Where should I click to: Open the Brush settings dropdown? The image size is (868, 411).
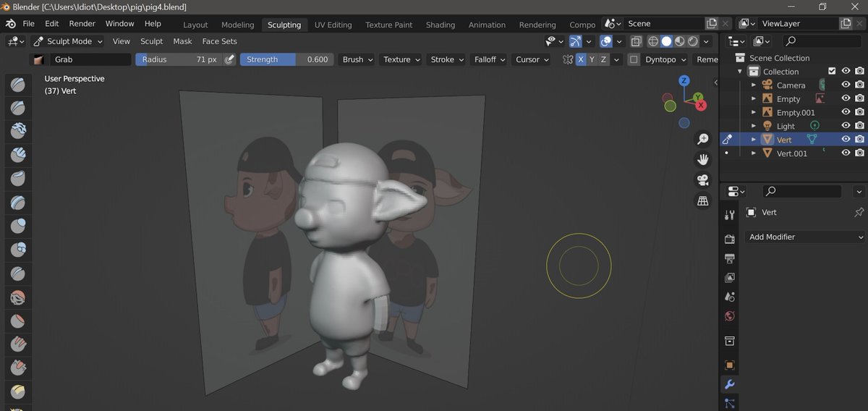[x=357, y=59]
